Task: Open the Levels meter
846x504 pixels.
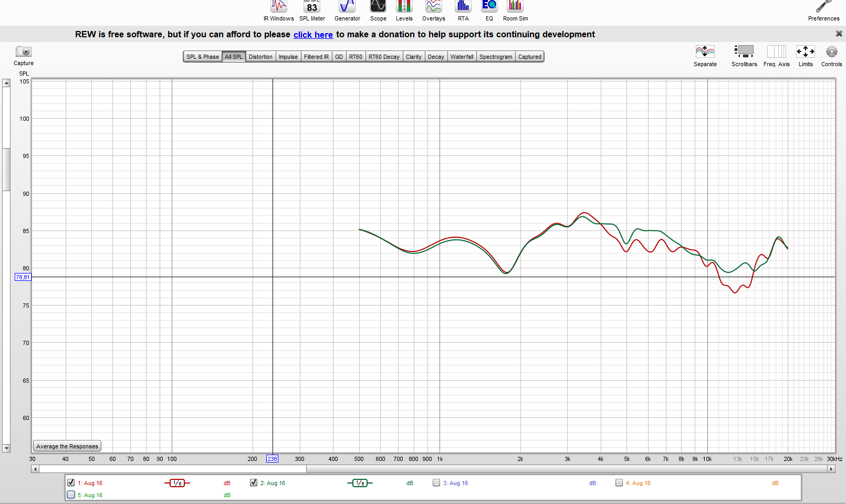Action: [x=404, y=10]
